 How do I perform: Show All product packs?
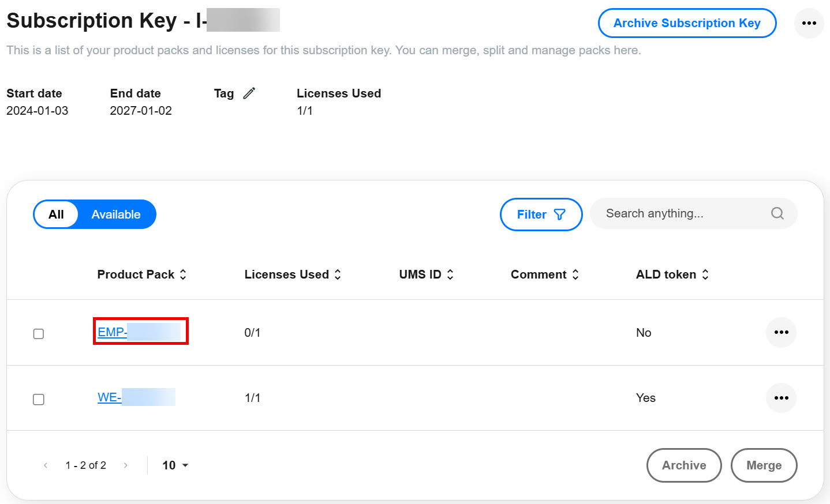click(x=56, y=215)
